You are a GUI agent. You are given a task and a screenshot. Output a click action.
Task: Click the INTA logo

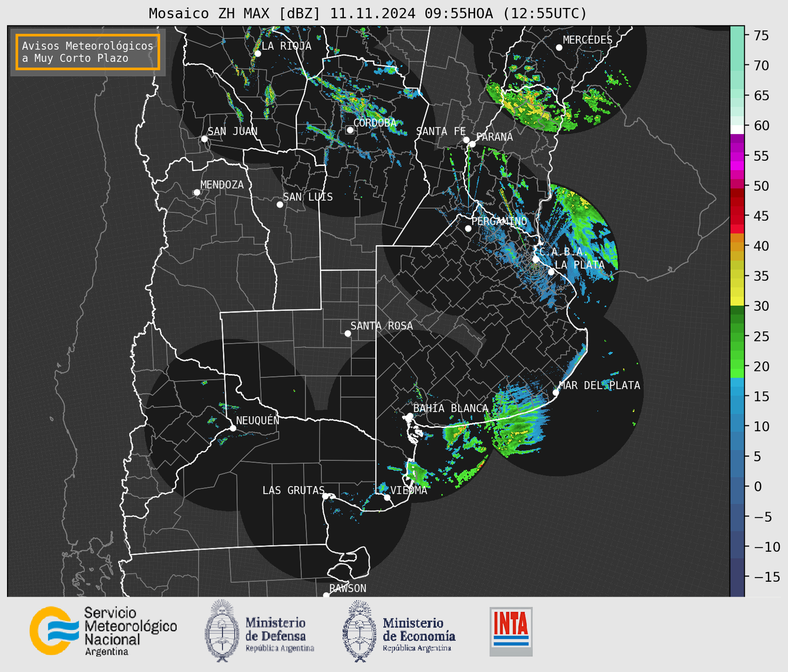point(511,631)
